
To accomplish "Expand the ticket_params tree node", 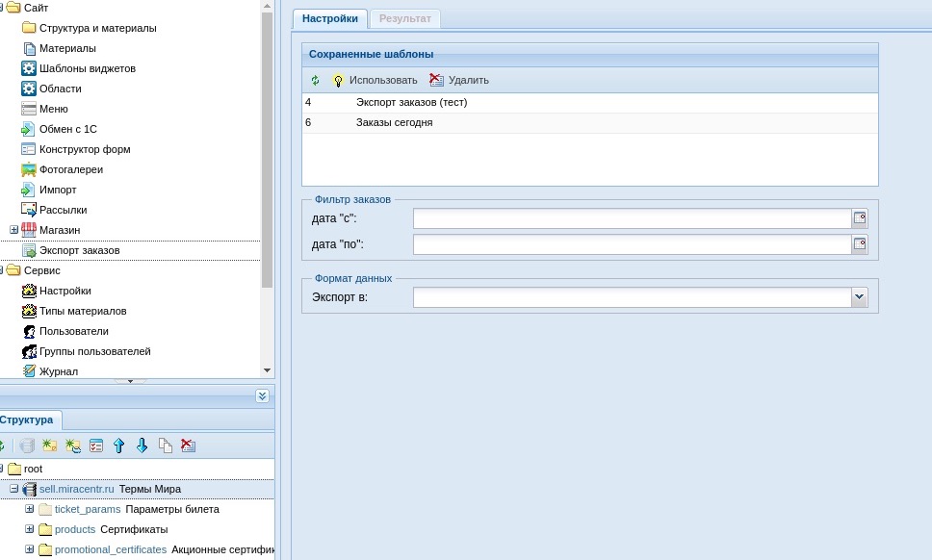I will coord(30,509).
